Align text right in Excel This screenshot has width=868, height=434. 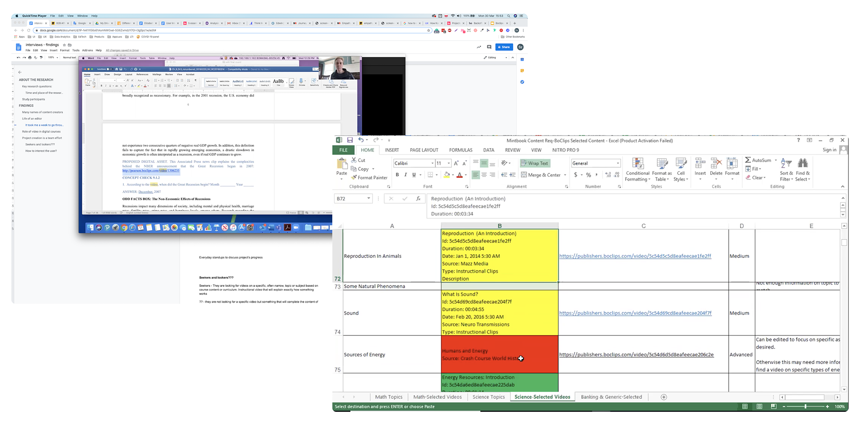[x=492, y=175]
